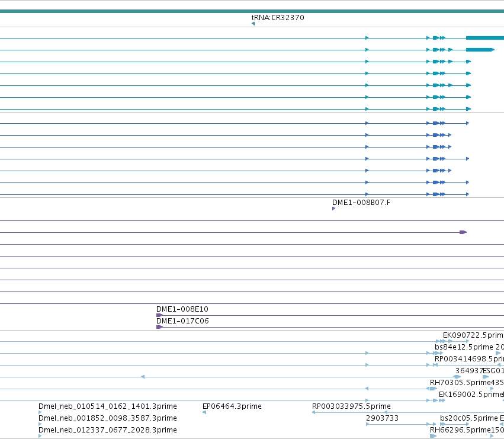Select the arrow glyph under EP06464.3prime
Screen dimensions: 504x439
pos(204,412)
